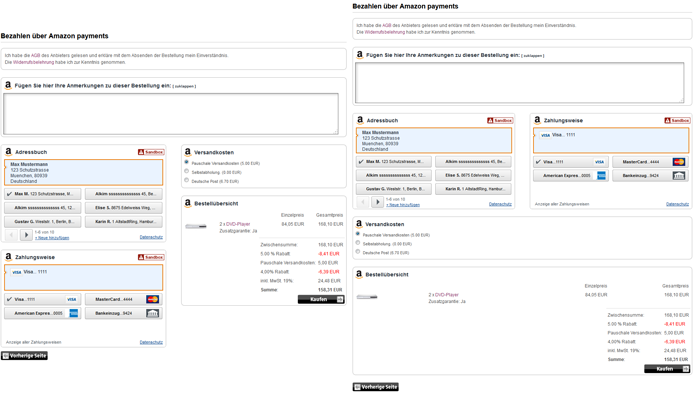Click Neue hinzufügen link in right Adressbuch

pyautogui.click(x=403, y=205)
